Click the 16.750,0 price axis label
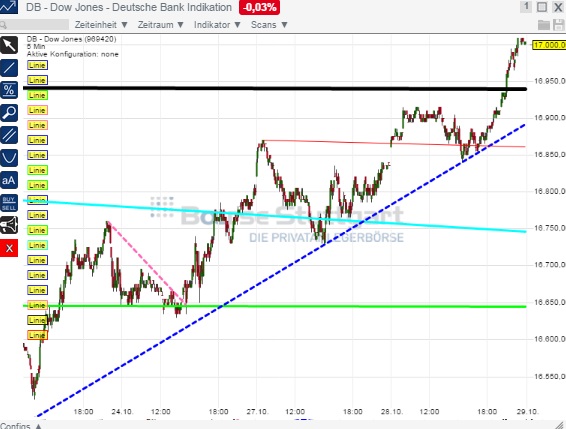Viewport: 566px width, 429px height. 549,228
